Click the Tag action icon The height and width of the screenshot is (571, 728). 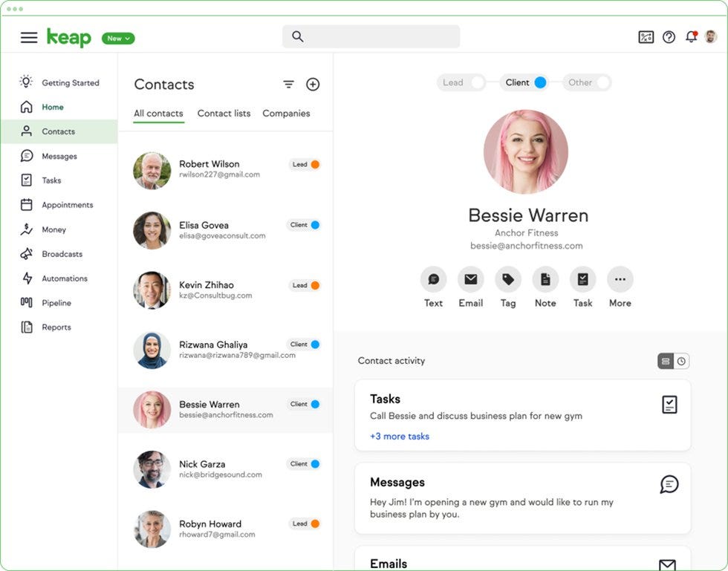508,280
